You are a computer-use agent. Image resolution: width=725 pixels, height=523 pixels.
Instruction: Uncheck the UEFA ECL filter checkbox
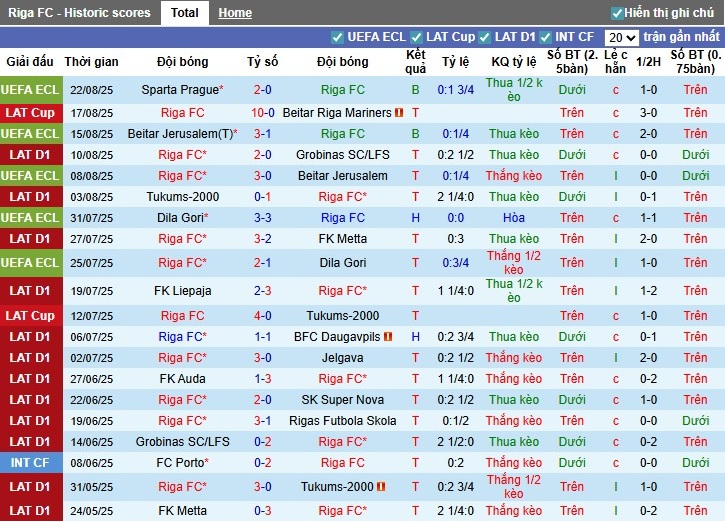(338, 37)
